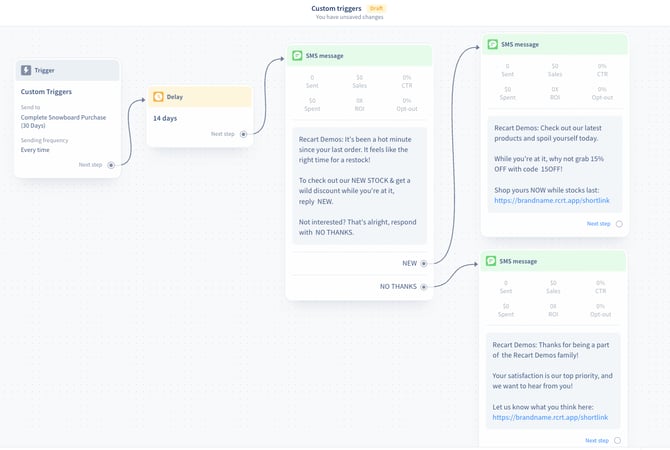
Task: Click the Draft status badge
Action: click(x=376, y=8)
